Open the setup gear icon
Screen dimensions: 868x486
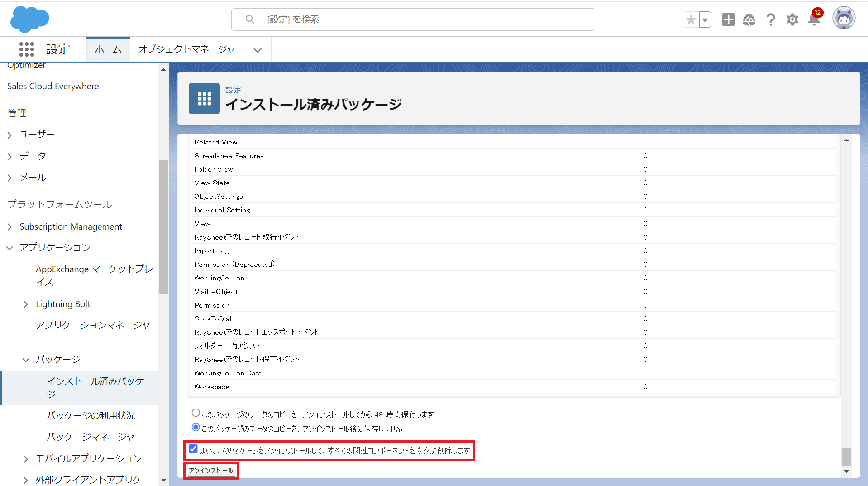(792, 19)
